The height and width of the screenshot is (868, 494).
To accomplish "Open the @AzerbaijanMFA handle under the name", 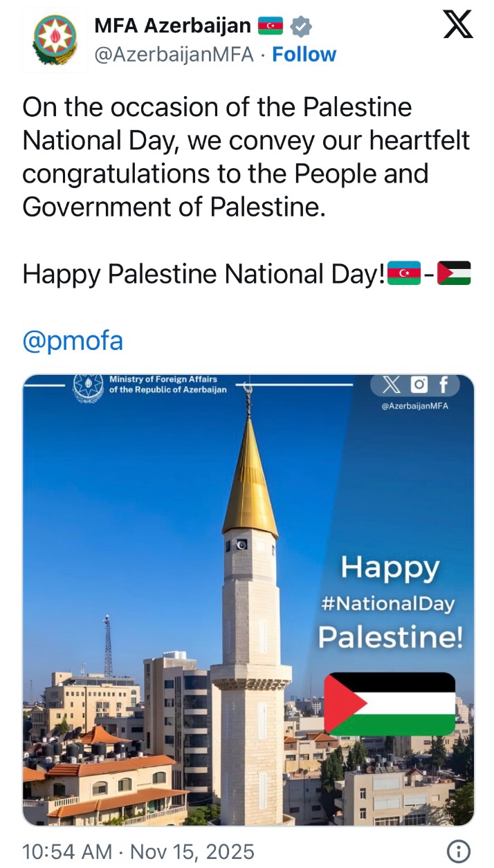I will pos(174,55).
